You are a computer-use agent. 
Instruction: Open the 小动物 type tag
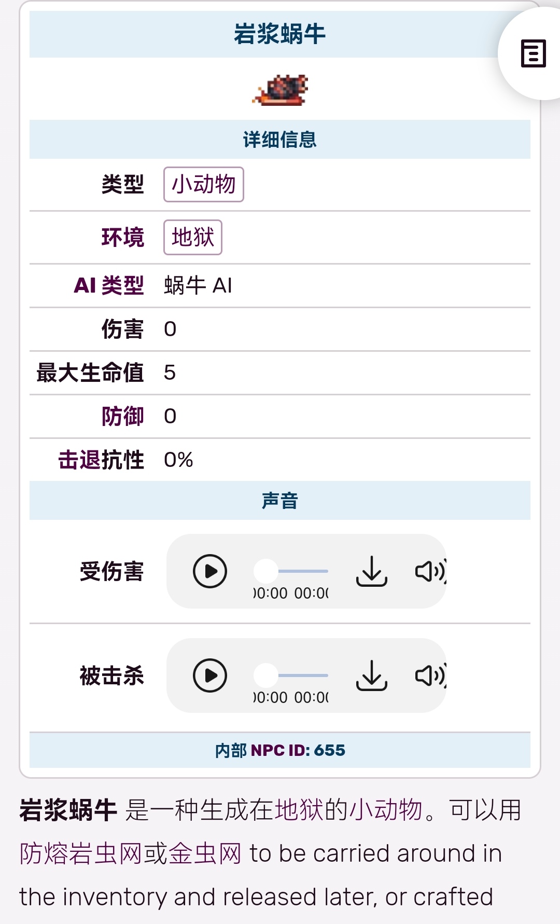[x=204, y=184]
